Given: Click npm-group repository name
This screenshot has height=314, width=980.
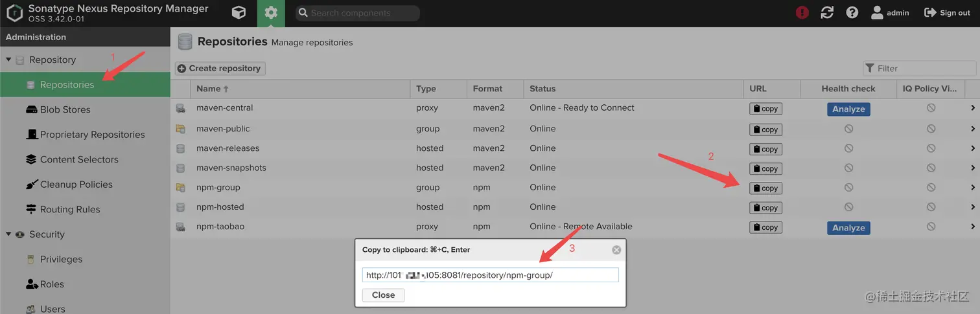Looking at the screenshot, I should [x=218, y=187].
